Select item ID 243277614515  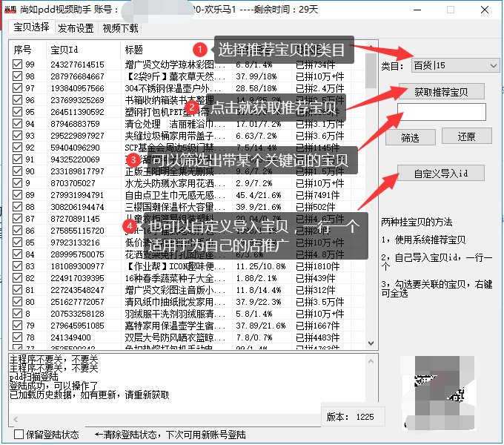78,65
